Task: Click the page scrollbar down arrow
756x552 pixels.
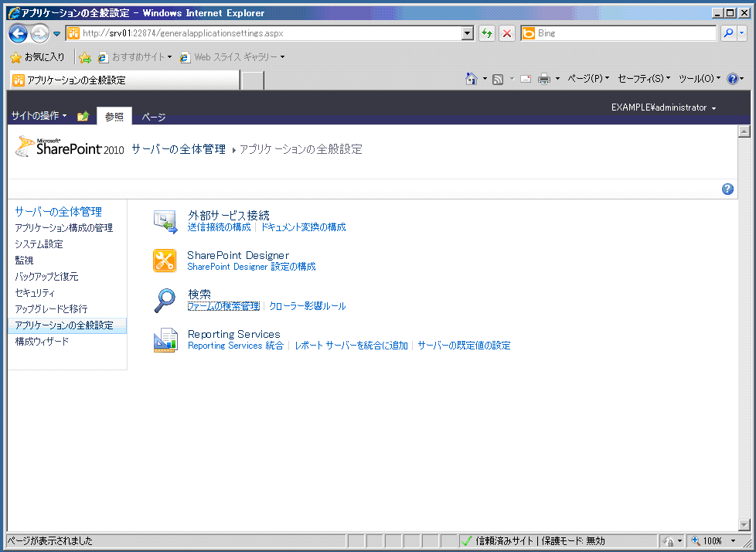Action: [x=744, y=524]
